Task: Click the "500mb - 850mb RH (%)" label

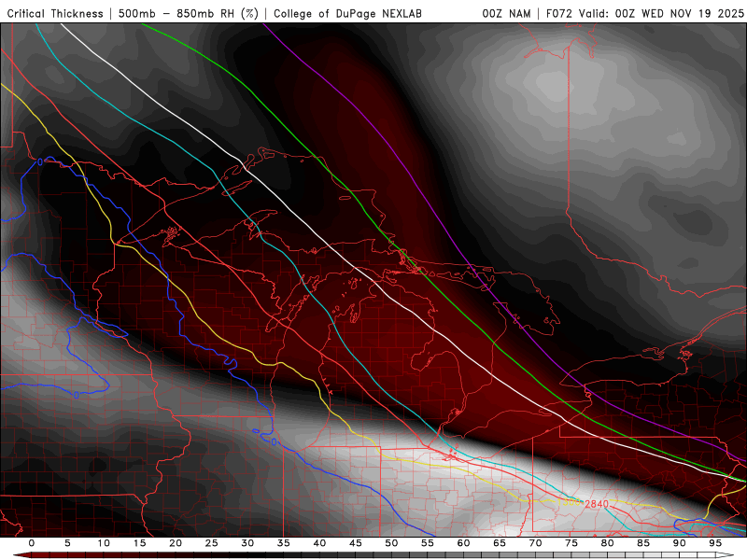Action: click(x=189, y=14)
